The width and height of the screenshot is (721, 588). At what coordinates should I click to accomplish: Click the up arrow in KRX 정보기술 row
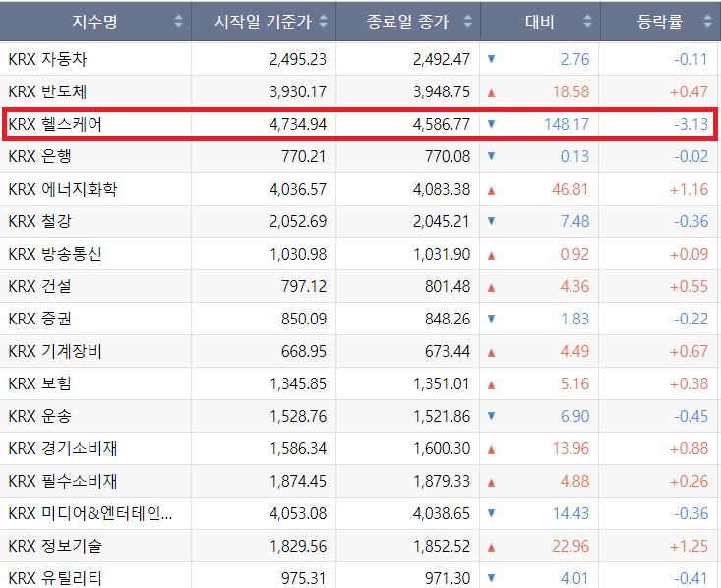click(x=491, y=548)
